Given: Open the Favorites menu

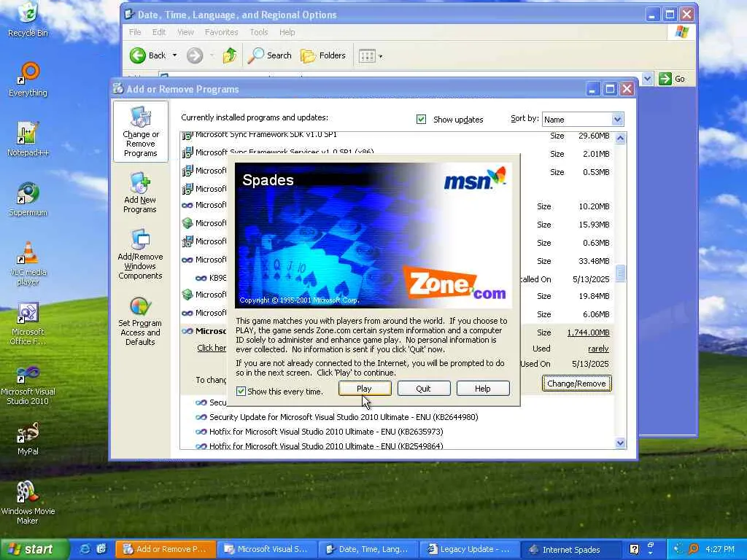Looking at the screenshot, I should click(x=221, y=32).
